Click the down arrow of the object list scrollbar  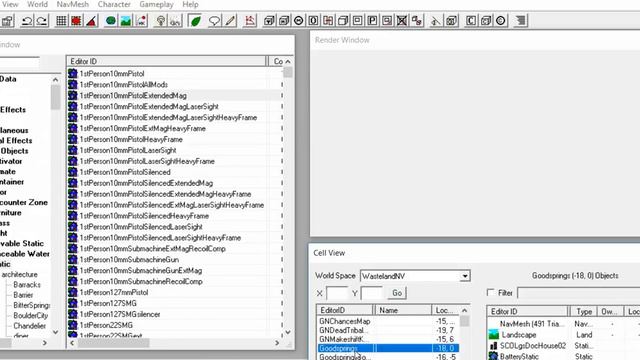tap(288, 332)
